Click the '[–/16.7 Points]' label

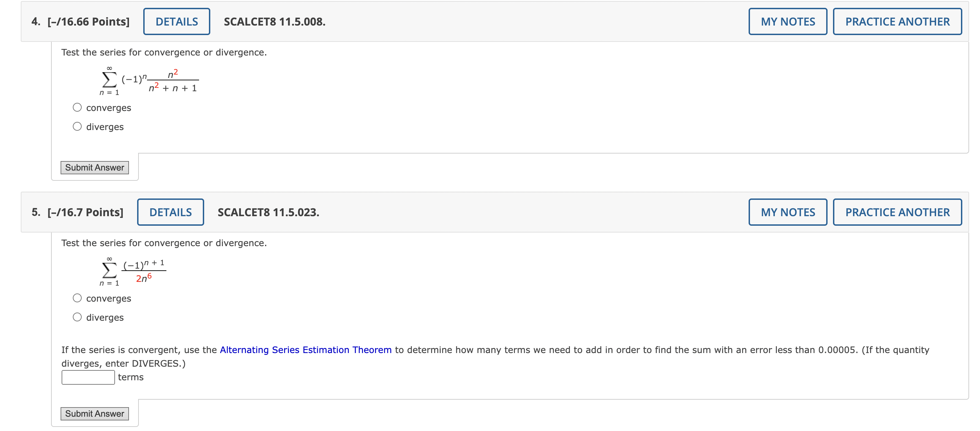point(85,212)
